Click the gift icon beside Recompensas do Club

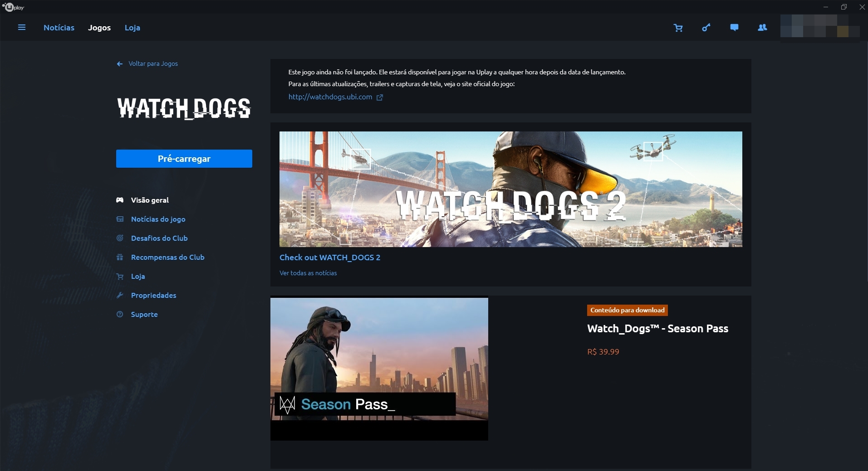[x=120, y=257]
